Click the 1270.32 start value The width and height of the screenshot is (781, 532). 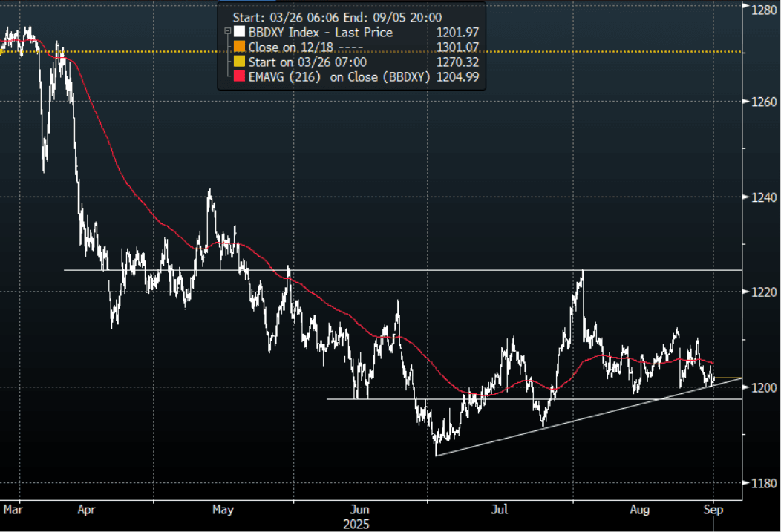457,62
